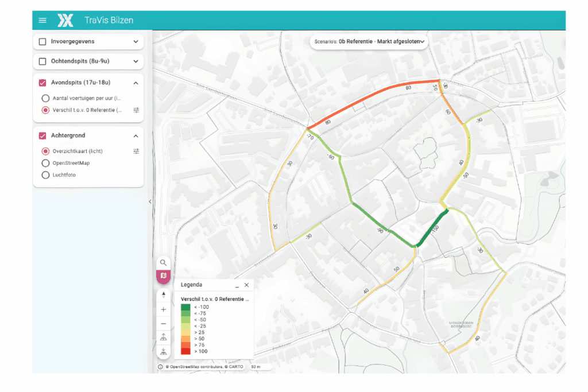
Task: Minimize the Legenda panel
Action: [x=237, y=285]
